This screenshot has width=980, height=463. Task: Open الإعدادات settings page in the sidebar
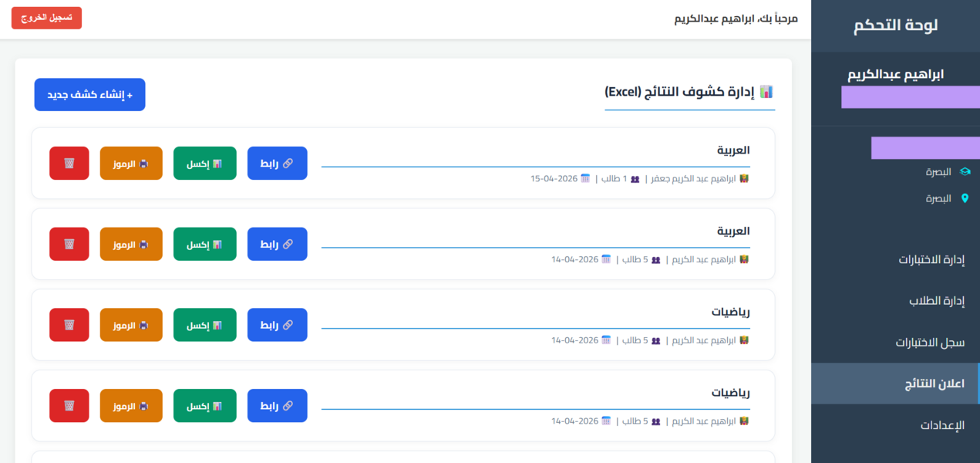[x=942, y=425]
